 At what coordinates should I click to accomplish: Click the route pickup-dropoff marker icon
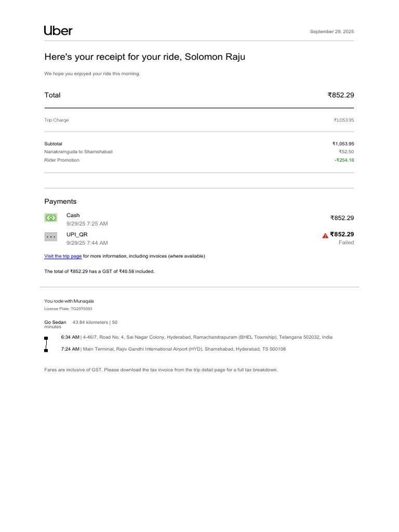click(x=46, y=344)
